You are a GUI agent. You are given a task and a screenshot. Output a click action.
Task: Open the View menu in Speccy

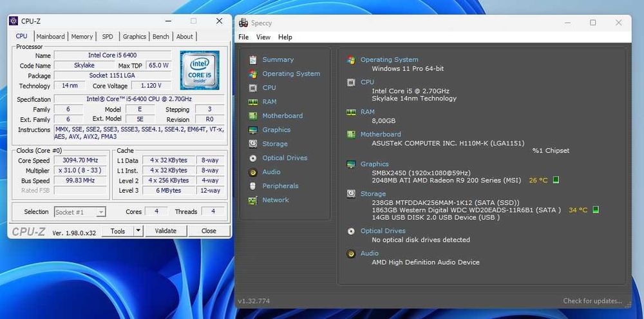(x=263, y=37)
